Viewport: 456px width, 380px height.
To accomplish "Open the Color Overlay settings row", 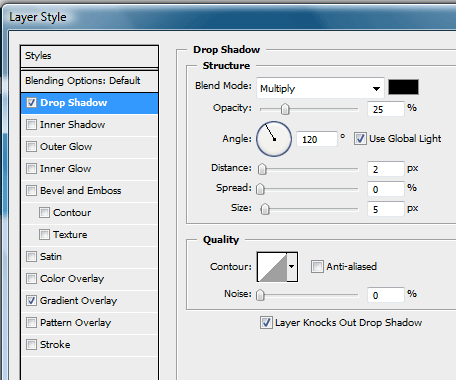I will [x=89, y=279].
